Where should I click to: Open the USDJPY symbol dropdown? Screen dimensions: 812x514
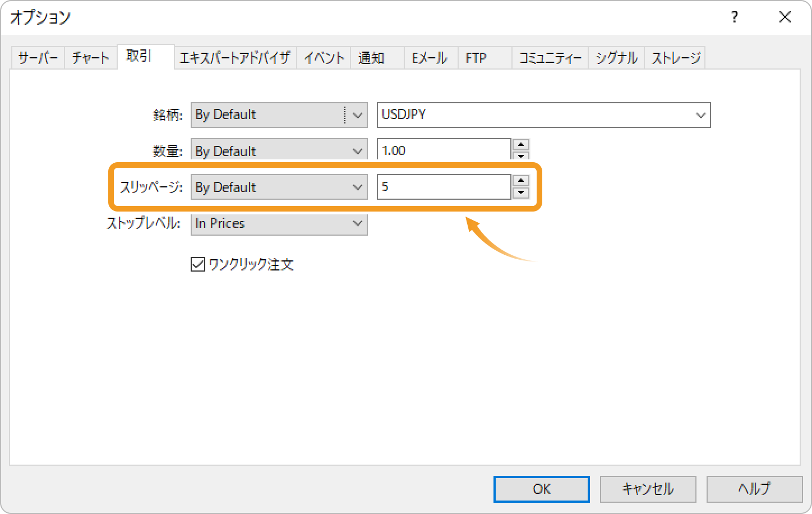tap(543, 115)
